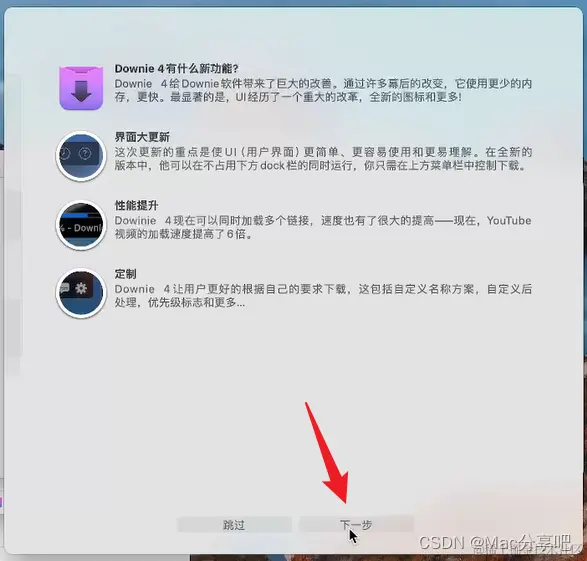Click the heading '性能提升'
The width and height of the screenshot is (587, 561).
(x=136, y=205)
